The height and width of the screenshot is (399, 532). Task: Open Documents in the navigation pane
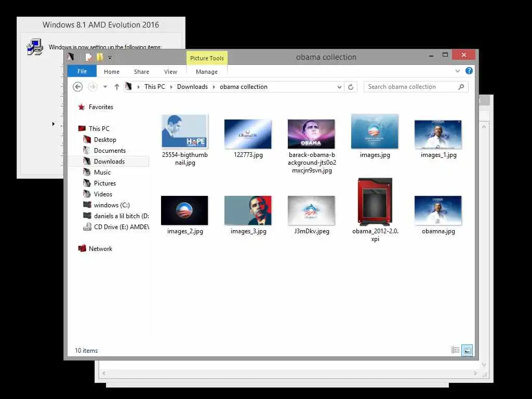pos(110,150)
